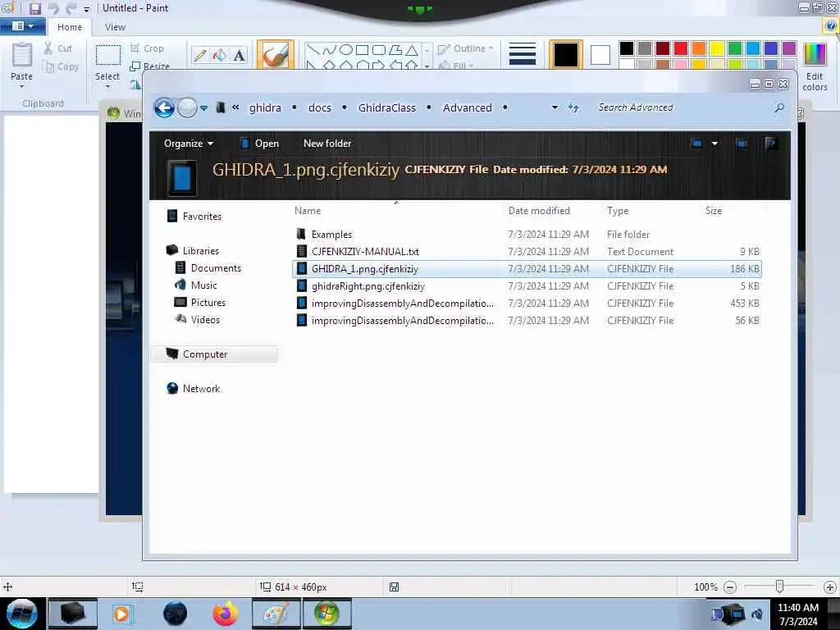Go back with Explorer's Back arrow
This screenshot has width=840, height=630.
pos(164,107)
